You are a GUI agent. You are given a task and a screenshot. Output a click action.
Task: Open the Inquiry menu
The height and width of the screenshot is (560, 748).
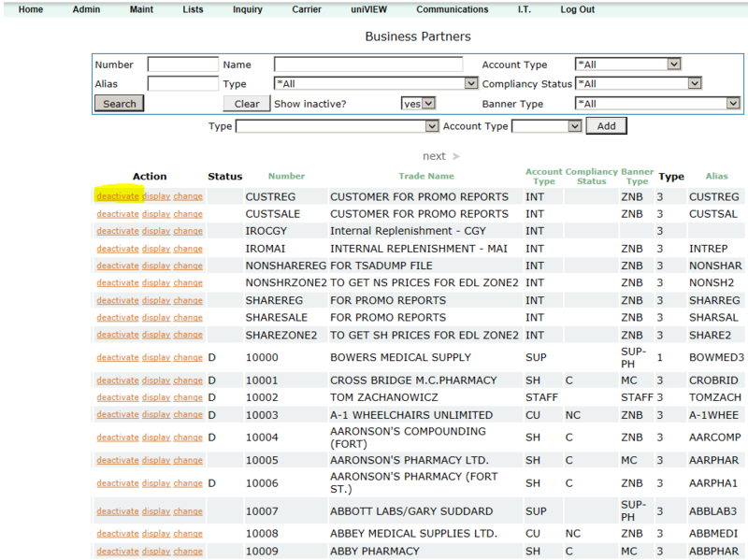point(248,9)
